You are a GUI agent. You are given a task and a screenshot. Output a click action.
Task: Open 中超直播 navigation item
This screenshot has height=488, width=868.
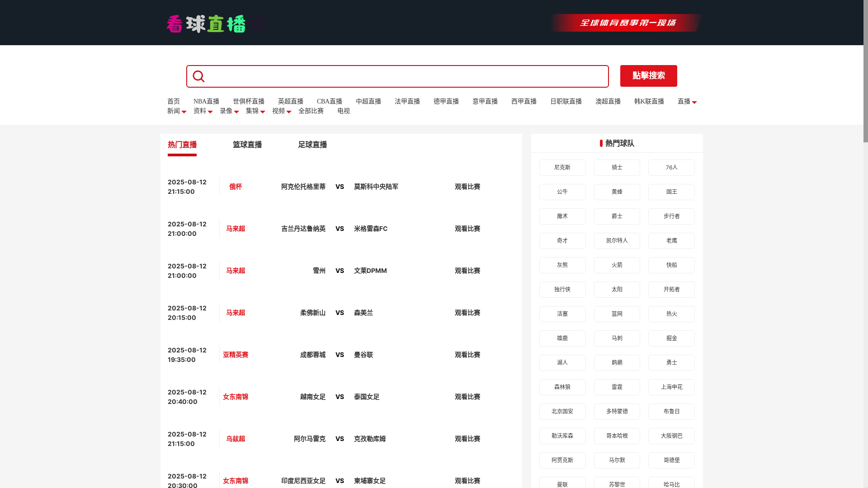tap(368, 102)
